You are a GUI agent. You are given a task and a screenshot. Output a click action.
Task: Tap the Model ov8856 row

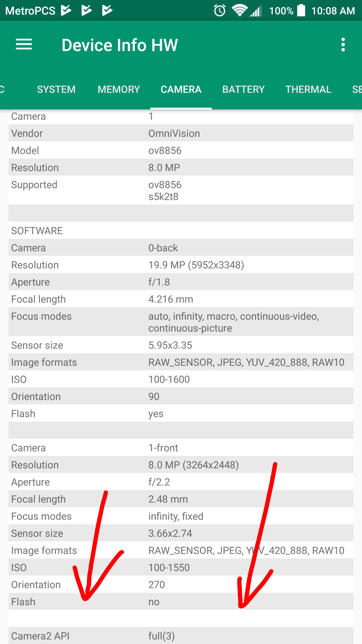click(181, 150)
